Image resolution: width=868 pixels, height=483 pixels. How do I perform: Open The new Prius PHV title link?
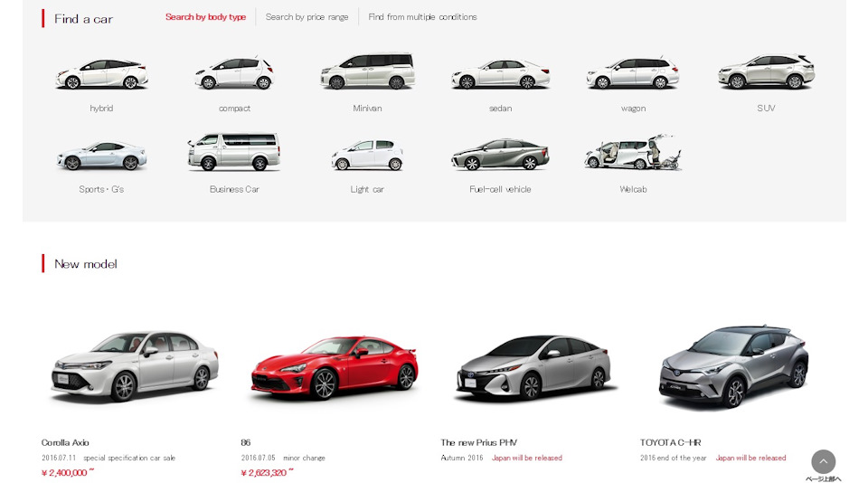pyautogui.click(x=479, y=442)
